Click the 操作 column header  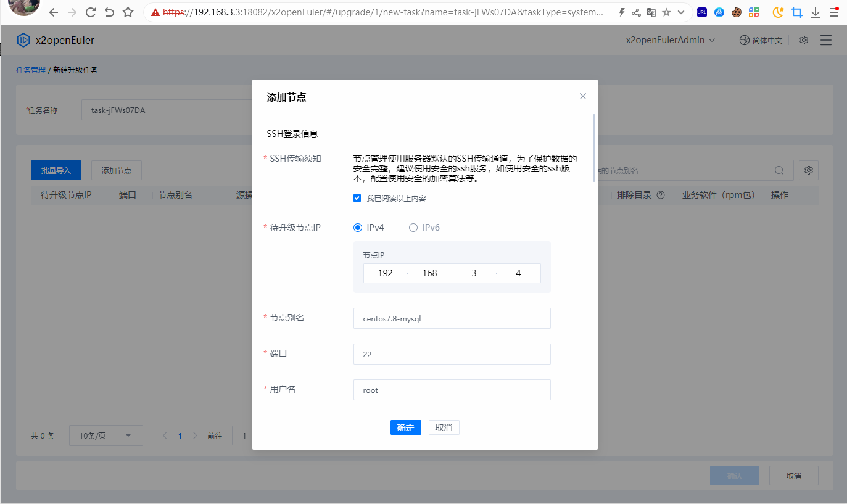click(x=780, y=195)
